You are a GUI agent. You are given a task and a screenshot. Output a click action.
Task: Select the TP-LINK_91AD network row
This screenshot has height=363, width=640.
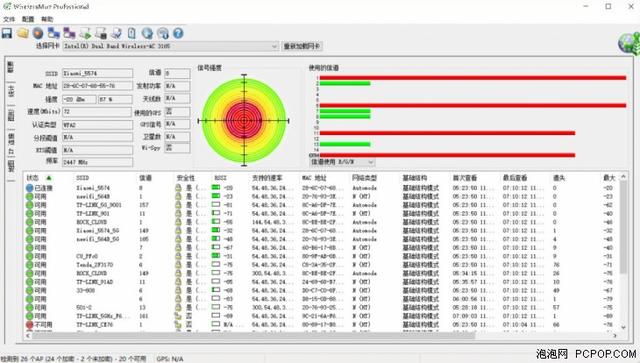tap(322, 282)
